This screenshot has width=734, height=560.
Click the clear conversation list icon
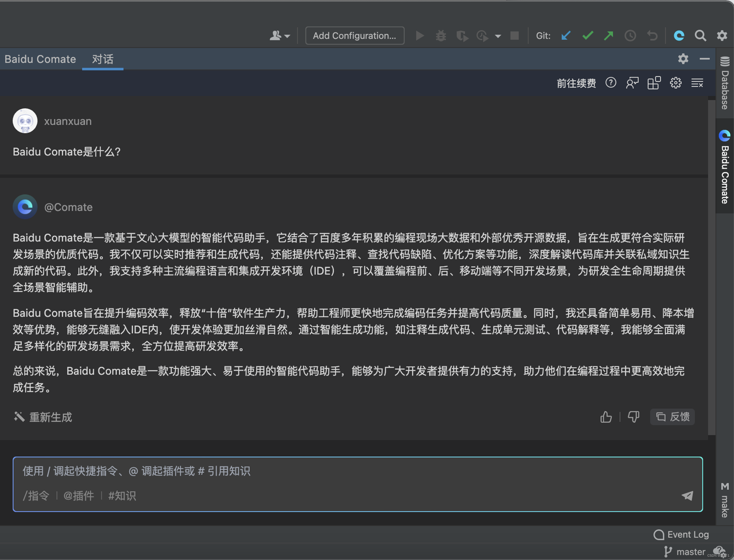(x=697, y=83)
